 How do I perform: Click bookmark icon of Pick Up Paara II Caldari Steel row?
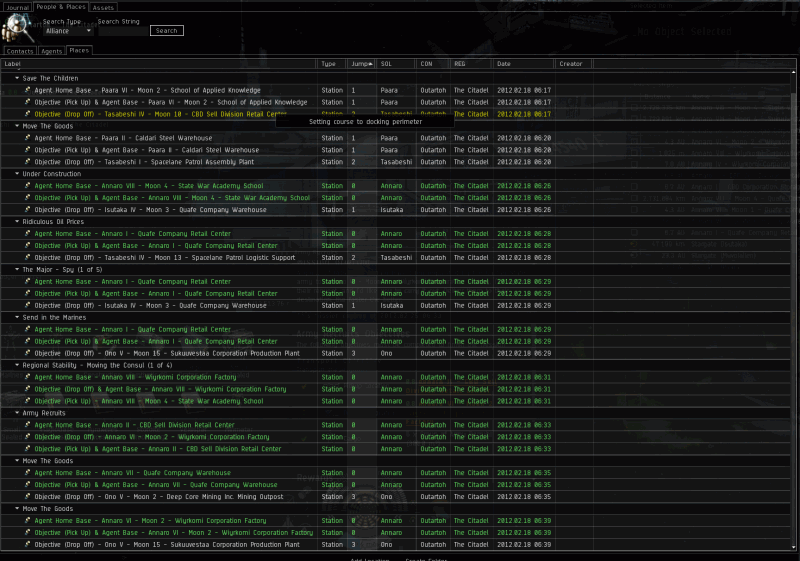point(28,150)
